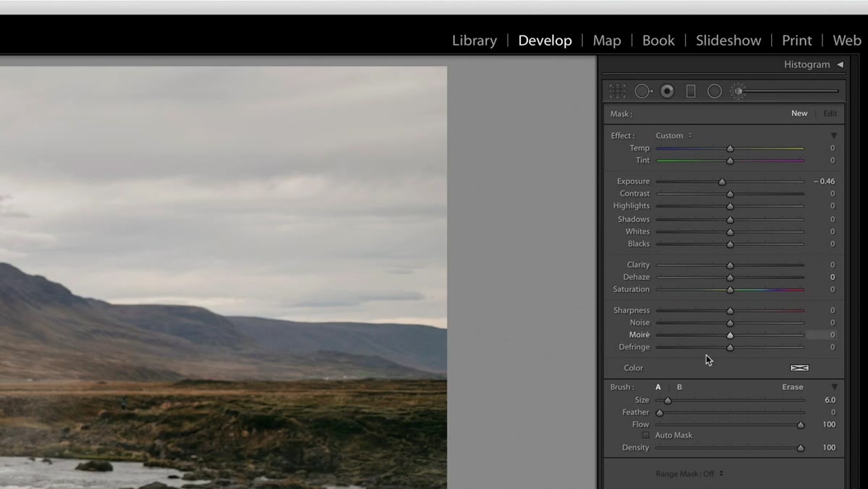Click the Exposure label
This screenshot has height=489, width=868.
click(633, 182)
